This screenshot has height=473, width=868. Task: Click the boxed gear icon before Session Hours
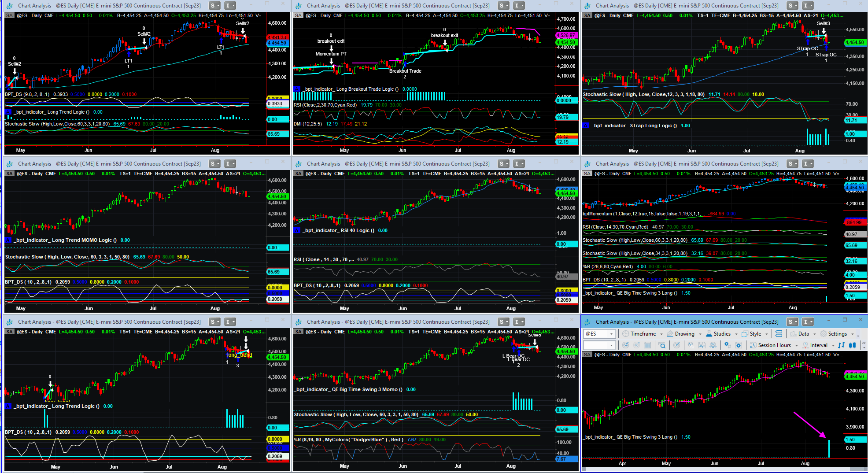pos(739,345)
